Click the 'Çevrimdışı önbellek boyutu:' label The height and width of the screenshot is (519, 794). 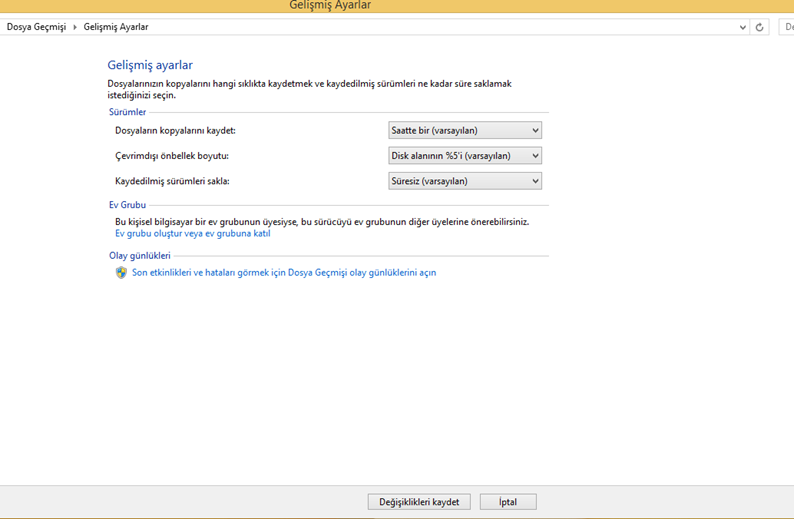(x=172, y=156)
